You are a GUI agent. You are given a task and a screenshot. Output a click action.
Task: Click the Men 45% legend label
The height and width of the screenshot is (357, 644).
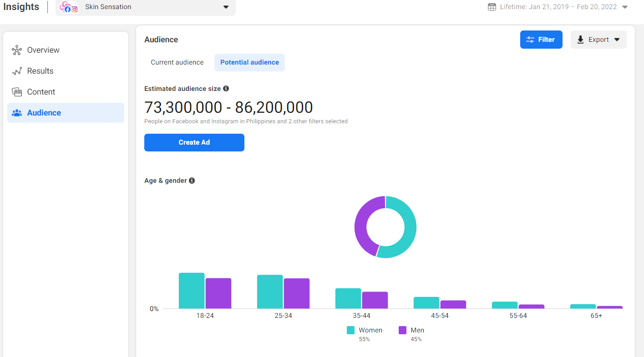point(417,334)
